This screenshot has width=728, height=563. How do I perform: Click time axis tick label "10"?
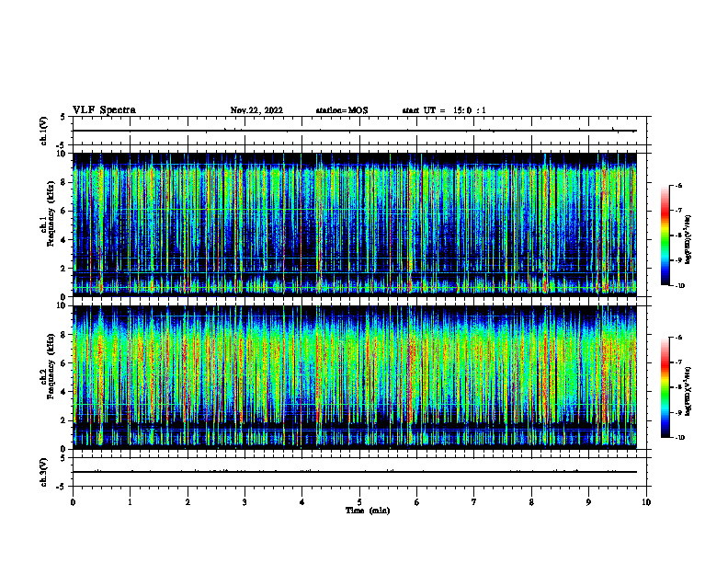pos(646,502)
